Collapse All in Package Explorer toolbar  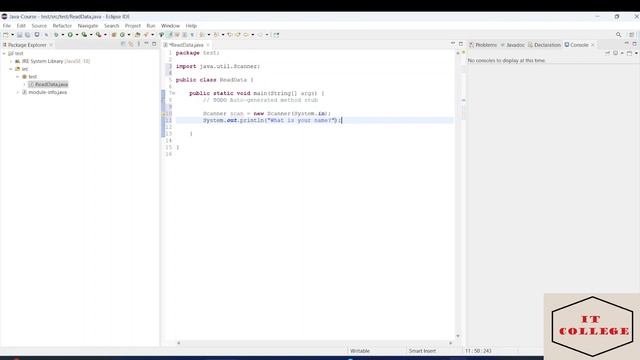[123, 44]
